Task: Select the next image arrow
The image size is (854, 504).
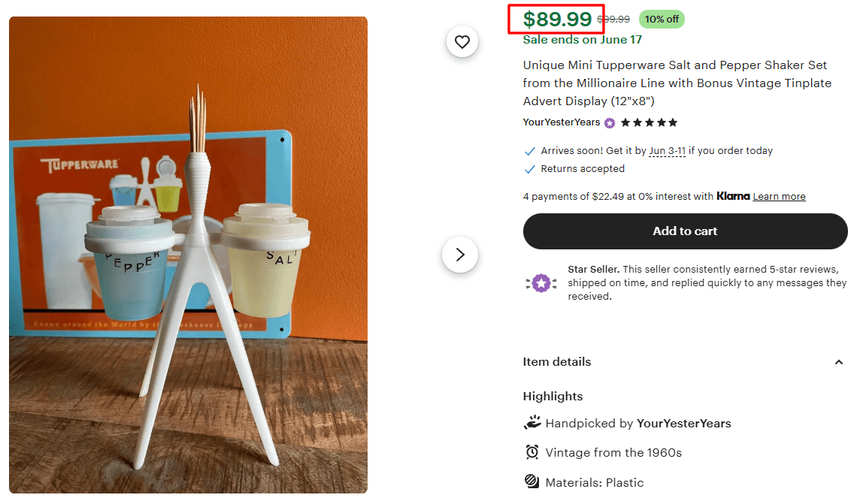Action: tap(459, 255)
